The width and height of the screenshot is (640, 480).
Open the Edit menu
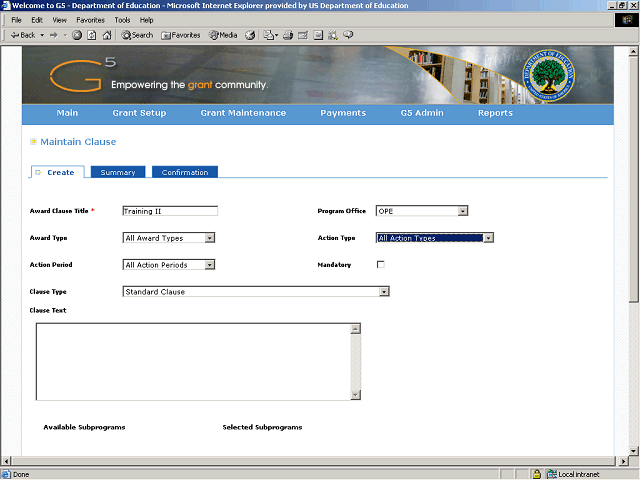click(x=37, y=20)
